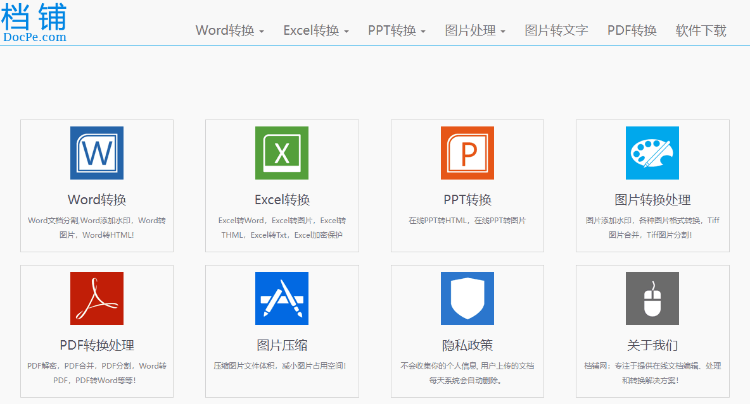This screenshot has width=750, height=404.
Task: Open the red Adobe PDF icon
Action: click(x=97, y=298)
